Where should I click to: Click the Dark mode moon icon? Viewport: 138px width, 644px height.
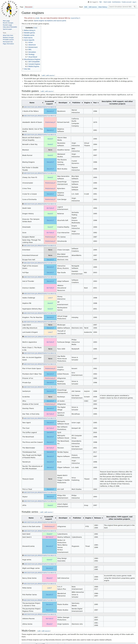(x=103, y=2)
